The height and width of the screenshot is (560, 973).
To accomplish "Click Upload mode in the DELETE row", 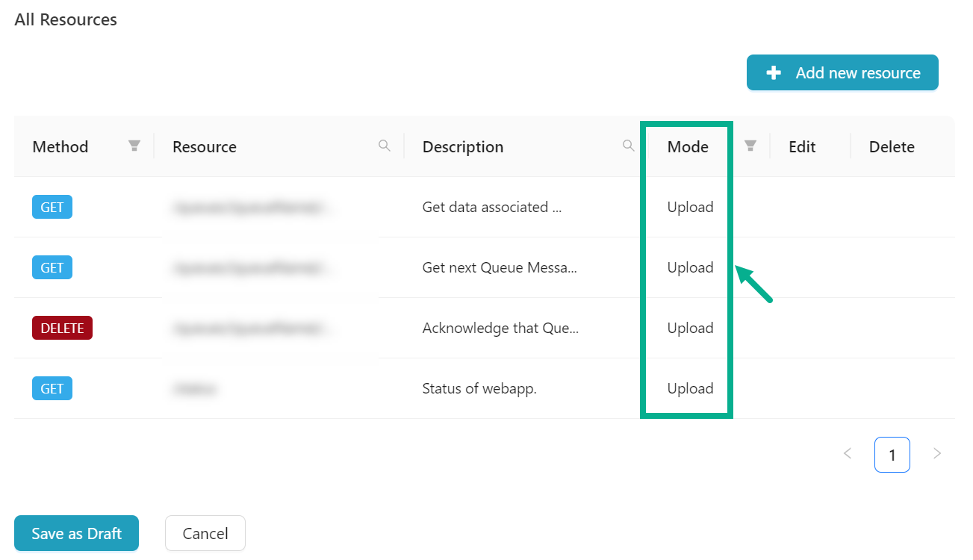I will [x=690, y=328].
